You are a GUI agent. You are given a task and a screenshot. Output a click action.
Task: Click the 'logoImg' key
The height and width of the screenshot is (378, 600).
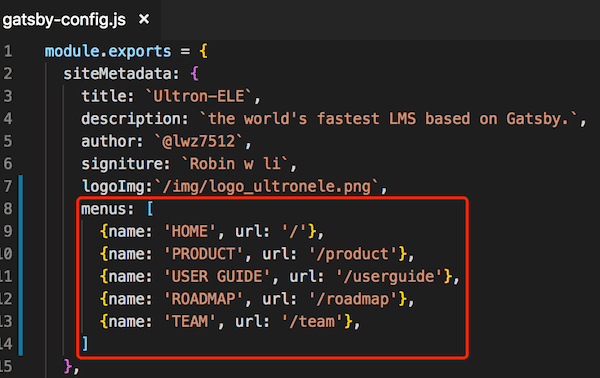(x=113, y=186)
